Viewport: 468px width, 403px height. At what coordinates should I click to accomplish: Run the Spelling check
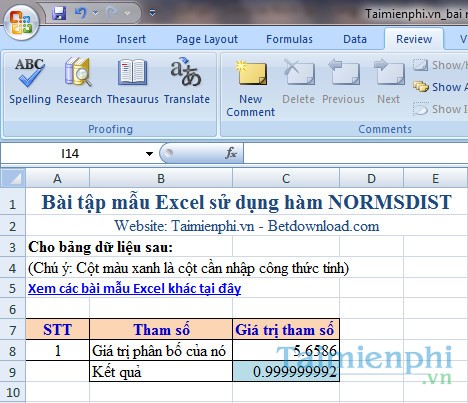(x=30, y=82)
